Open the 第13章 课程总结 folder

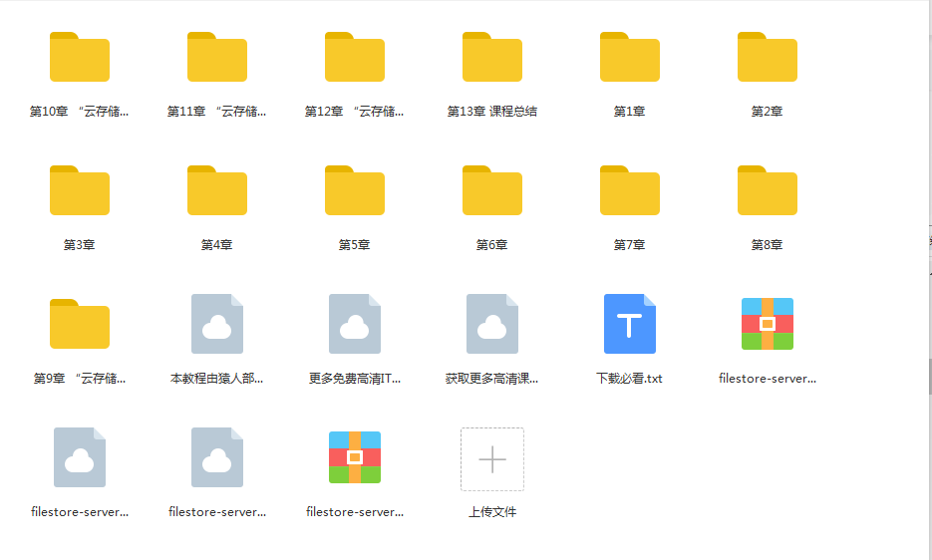coord(492,58)
